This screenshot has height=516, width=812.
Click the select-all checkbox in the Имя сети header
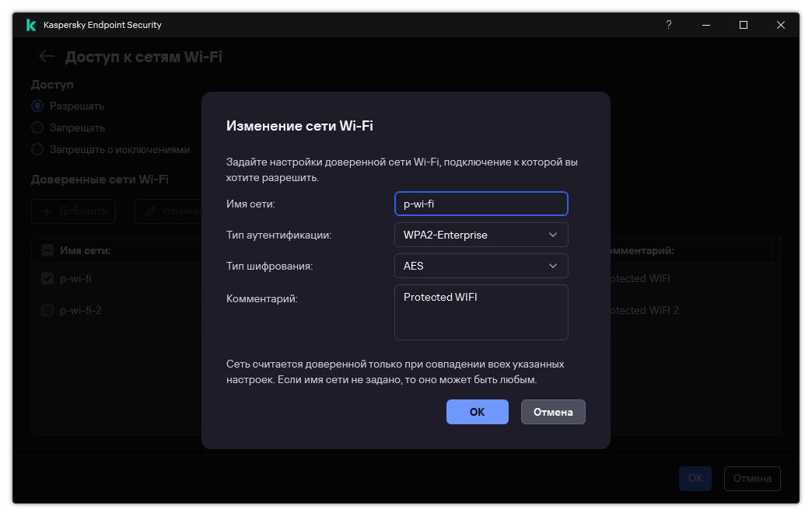[47, 249]
